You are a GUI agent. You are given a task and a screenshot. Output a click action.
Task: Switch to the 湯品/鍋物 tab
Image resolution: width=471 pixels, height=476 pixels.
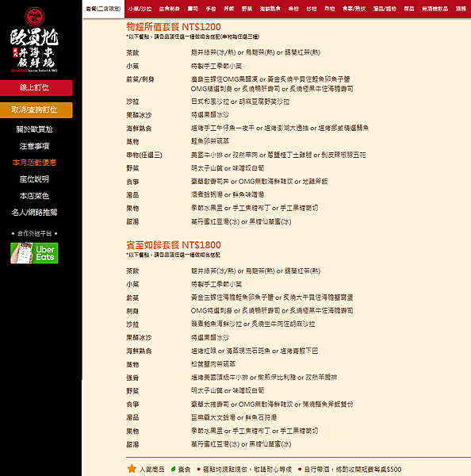385,9
